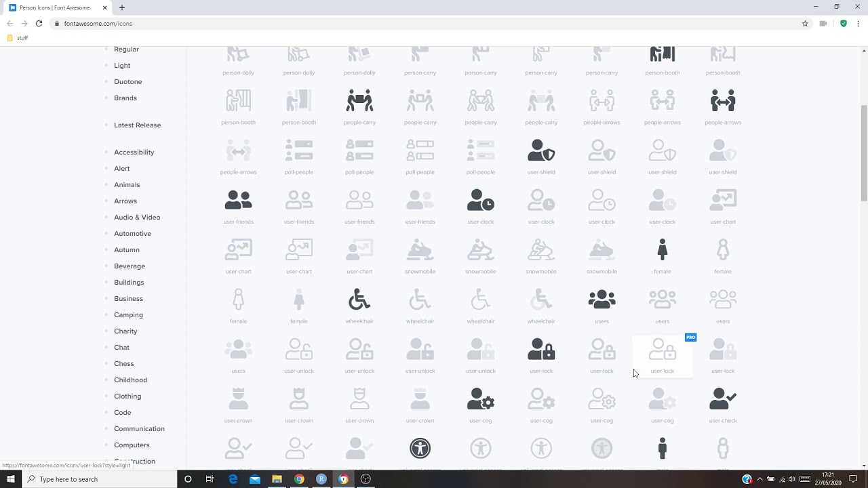Screen dimensions: 868x488
Task: Click the dark solid male icon
Action: click(x=663, y=449)
